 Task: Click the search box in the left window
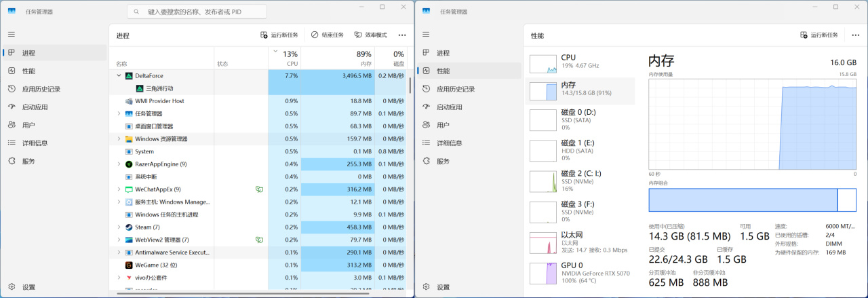[x=197, y=12]
